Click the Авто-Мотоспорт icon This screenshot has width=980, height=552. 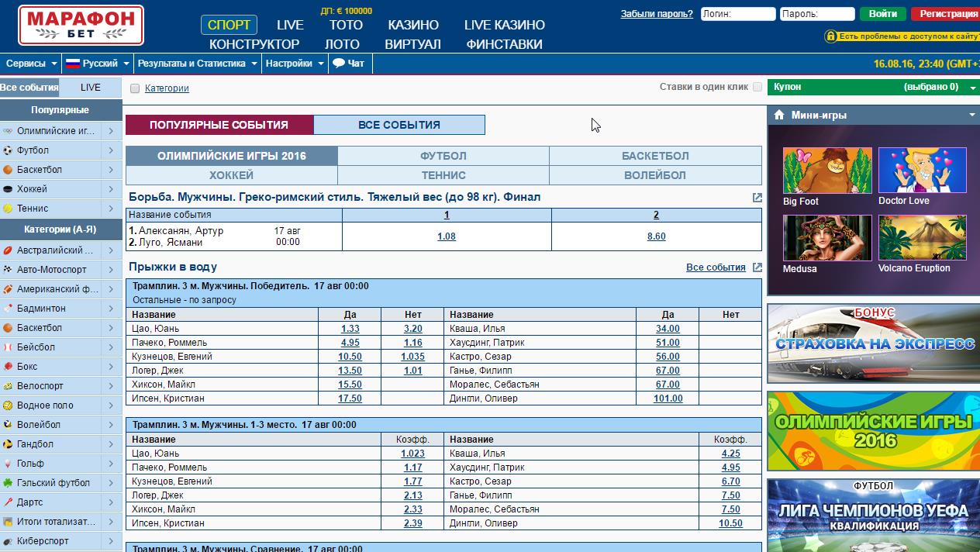coord(8,270)
